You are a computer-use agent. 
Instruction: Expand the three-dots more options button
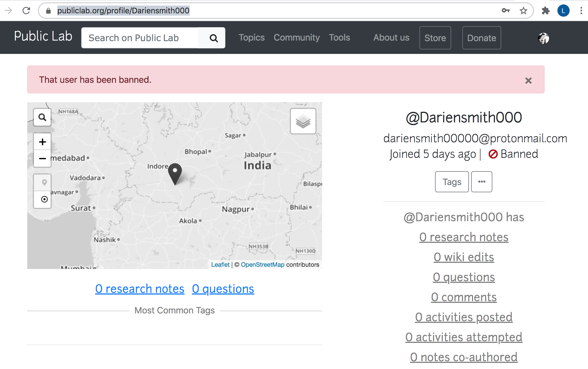tap(481, 182)
